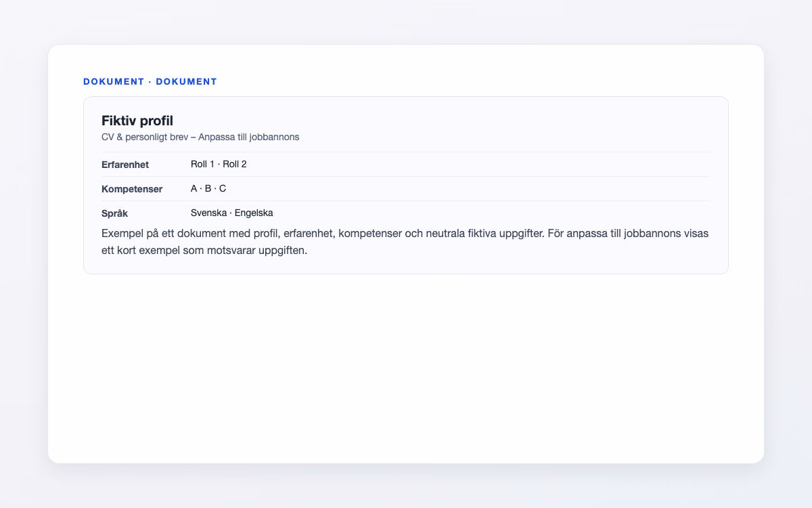
Task: Select the Kompetenser row label
Action: click(132, 189)
